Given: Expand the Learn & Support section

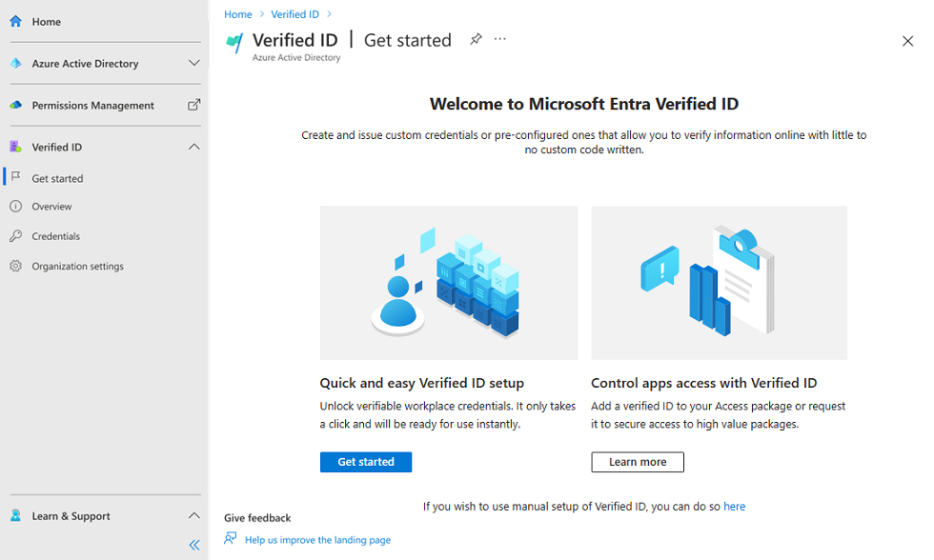Looking at the screenshot, I should click(193, 515).
